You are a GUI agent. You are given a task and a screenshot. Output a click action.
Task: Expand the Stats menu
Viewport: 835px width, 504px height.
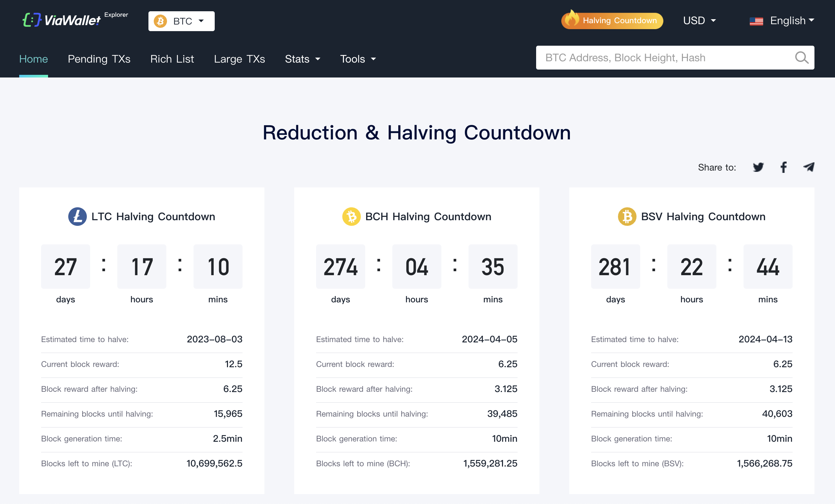point(302,59)
